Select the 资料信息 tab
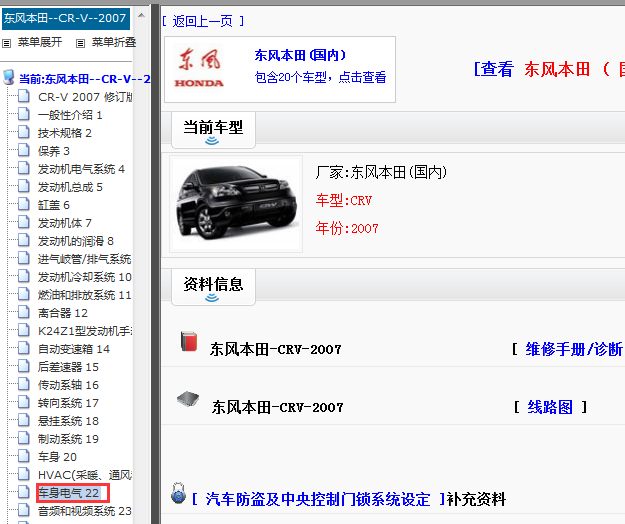 coord(213,287)
